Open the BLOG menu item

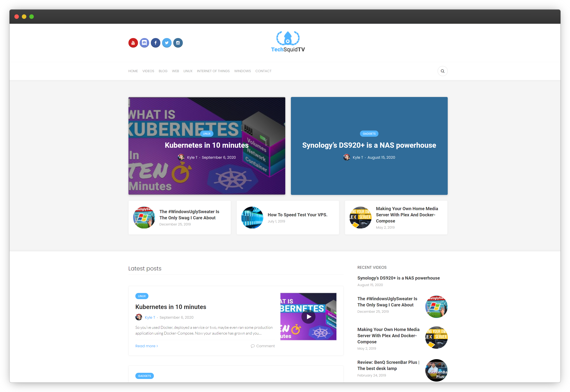163,71
